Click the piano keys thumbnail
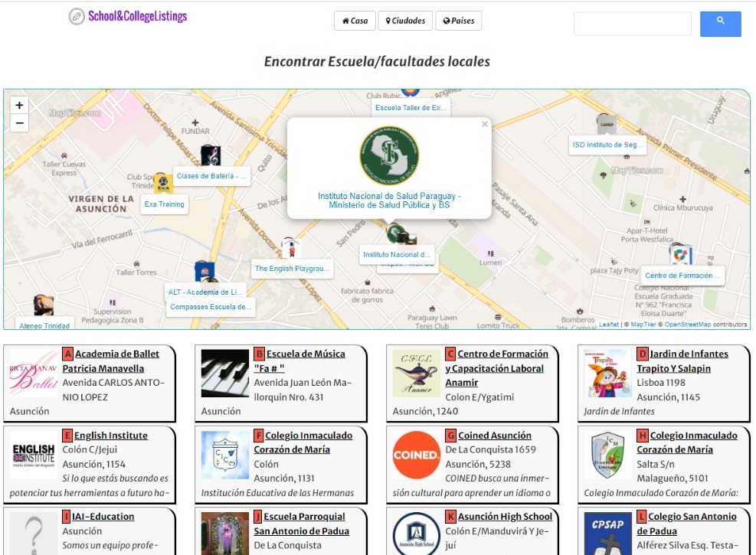This screenshot has width=756, height=555. [224, 374]
